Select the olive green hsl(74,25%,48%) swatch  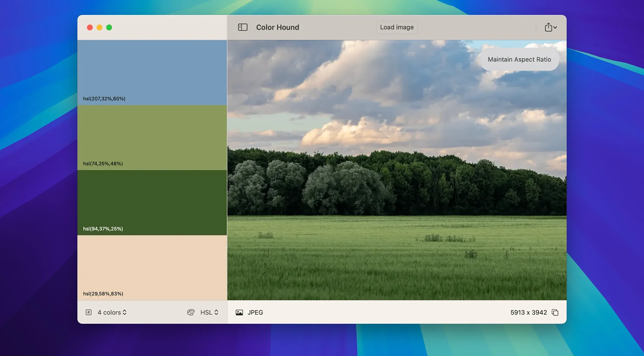point(152,138)
